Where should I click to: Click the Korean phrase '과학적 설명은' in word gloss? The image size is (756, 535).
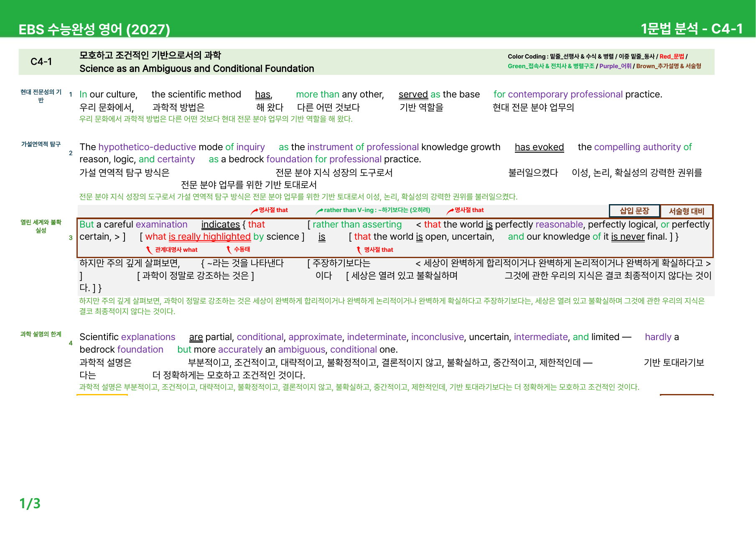[x=105, y=363]
